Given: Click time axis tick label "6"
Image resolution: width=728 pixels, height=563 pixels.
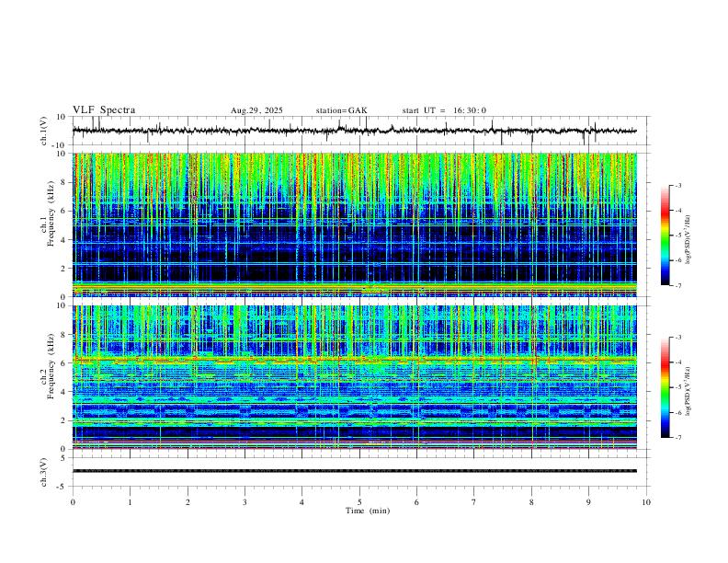Looking at the screenshot, I should (417, 502).
